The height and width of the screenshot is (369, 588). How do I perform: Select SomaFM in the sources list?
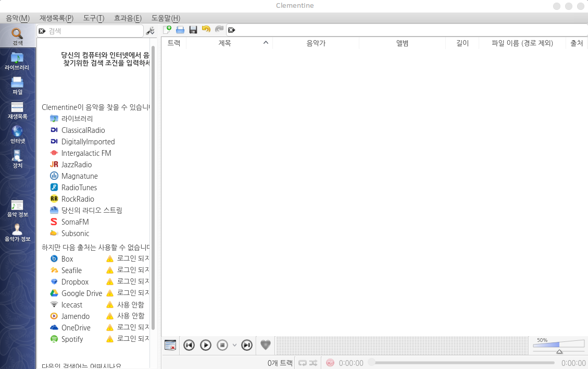tap(75, 222)
